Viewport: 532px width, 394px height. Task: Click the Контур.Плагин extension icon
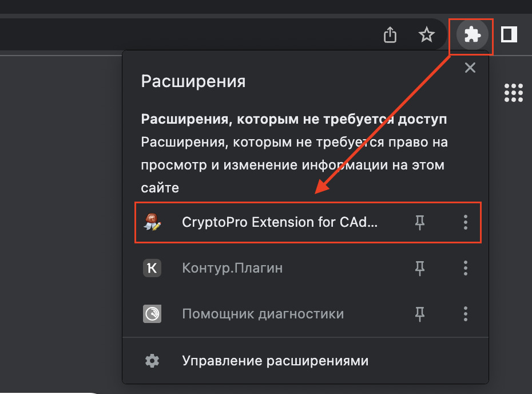click(x=152, y=268)
